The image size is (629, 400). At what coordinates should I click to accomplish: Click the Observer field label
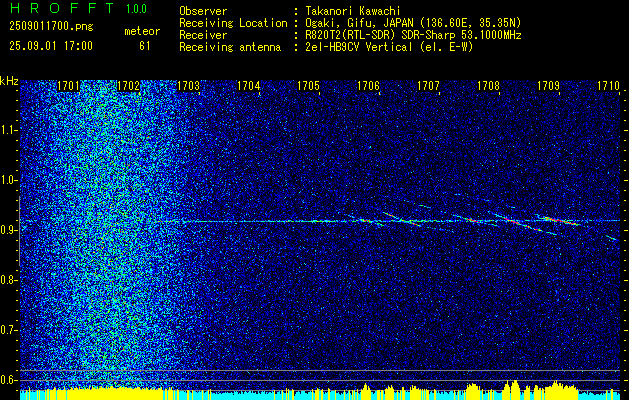(203, 11)
